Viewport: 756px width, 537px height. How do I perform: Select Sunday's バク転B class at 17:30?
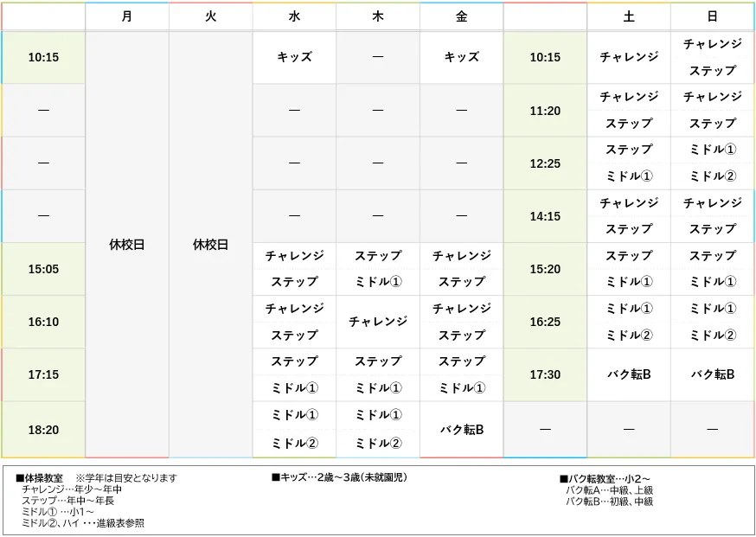[711, 375]
